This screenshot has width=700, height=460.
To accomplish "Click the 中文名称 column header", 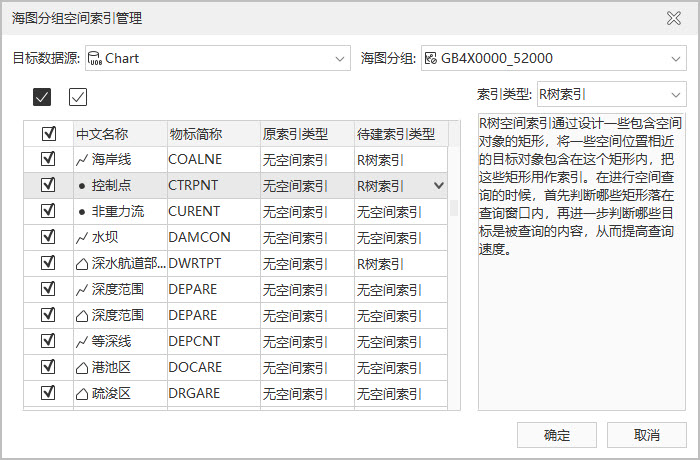I will coord(102,133).
